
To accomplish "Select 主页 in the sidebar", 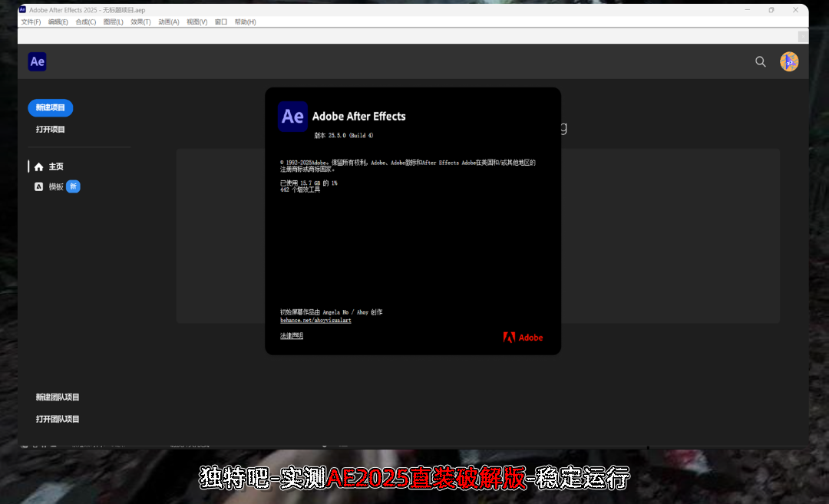I will (56, 167).
